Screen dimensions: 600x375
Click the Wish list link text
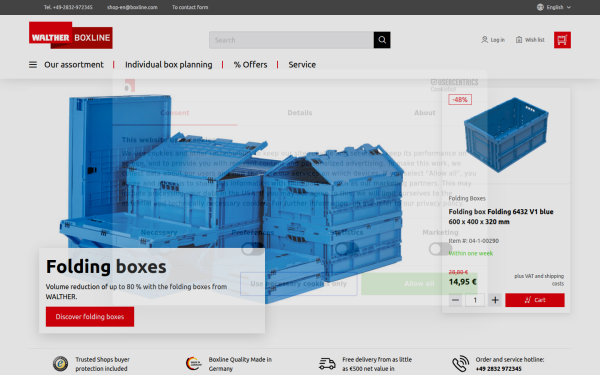coord(535,40)
